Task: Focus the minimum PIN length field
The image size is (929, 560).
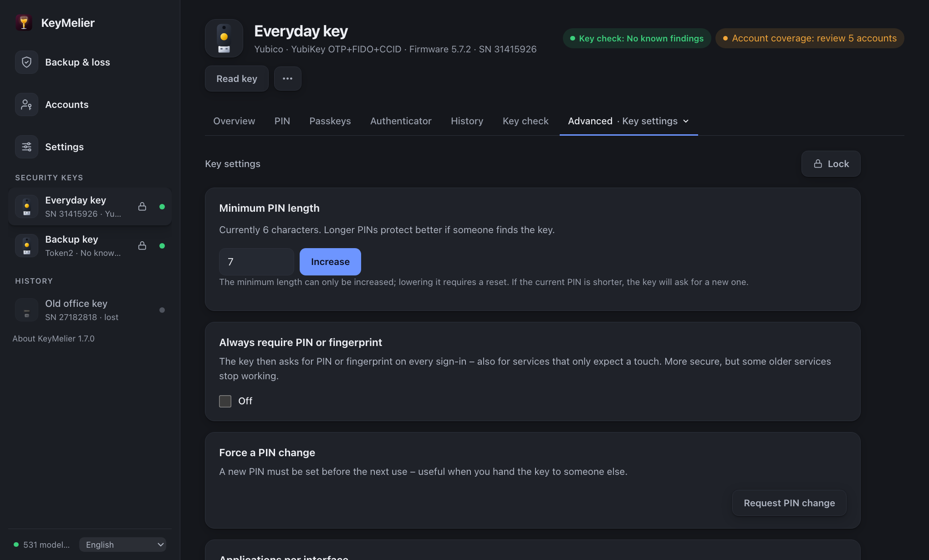Action: tap(256, 262)
